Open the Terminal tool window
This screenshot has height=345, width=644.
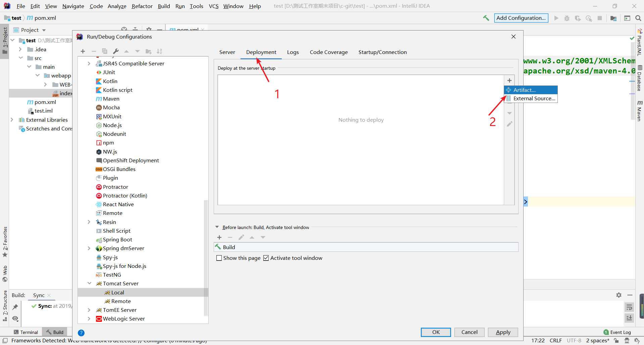(x=26, y=332)
